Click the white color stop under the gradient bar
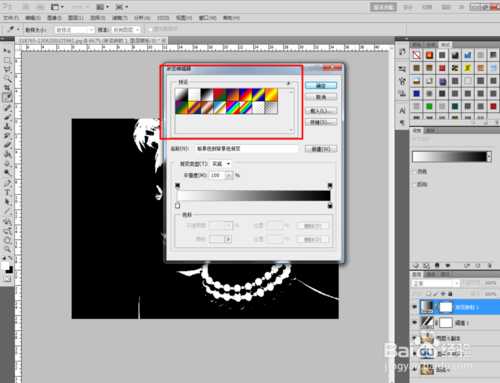 177,206
